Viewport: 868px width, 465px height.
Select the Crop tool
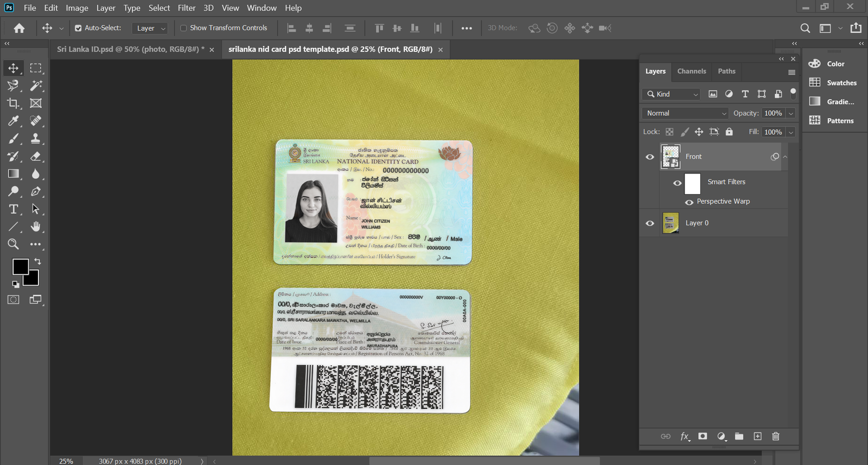14,103
